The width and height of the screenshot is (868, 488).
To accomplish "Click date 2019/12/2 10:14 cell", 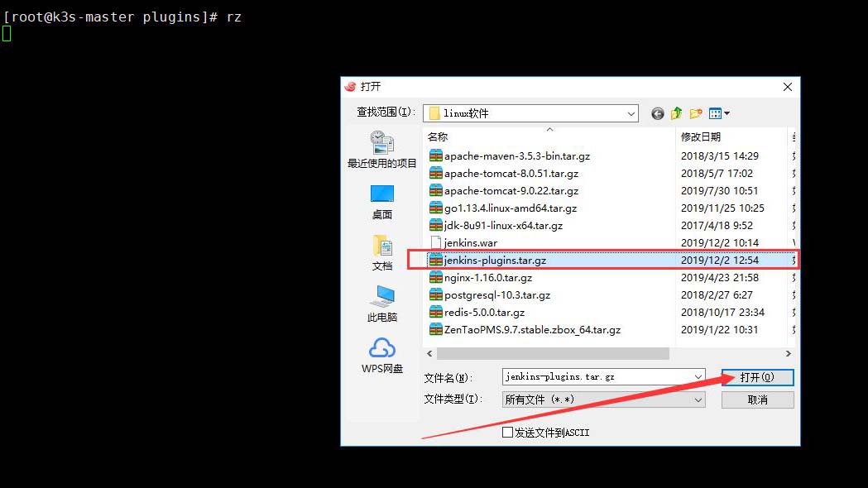I will pyautogui.click(x=719, y=243).
